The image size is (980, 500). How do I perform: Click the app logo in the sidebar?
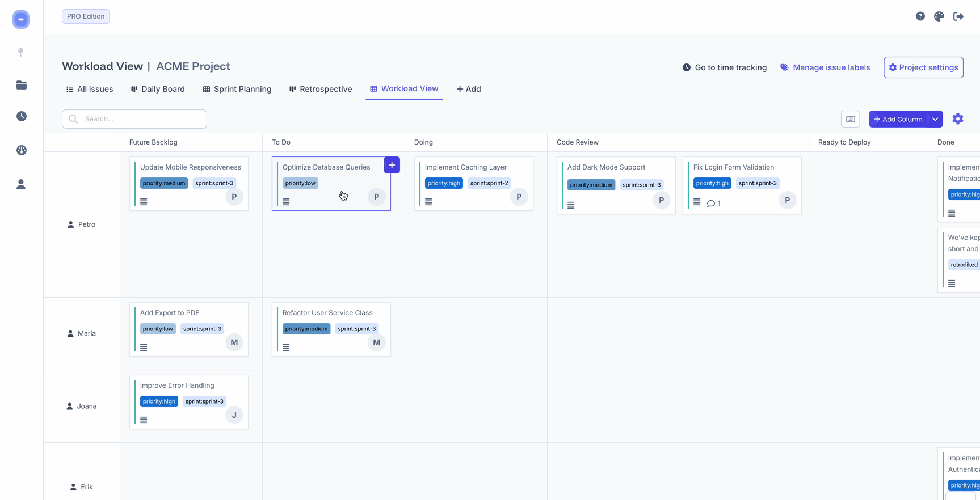21,19
